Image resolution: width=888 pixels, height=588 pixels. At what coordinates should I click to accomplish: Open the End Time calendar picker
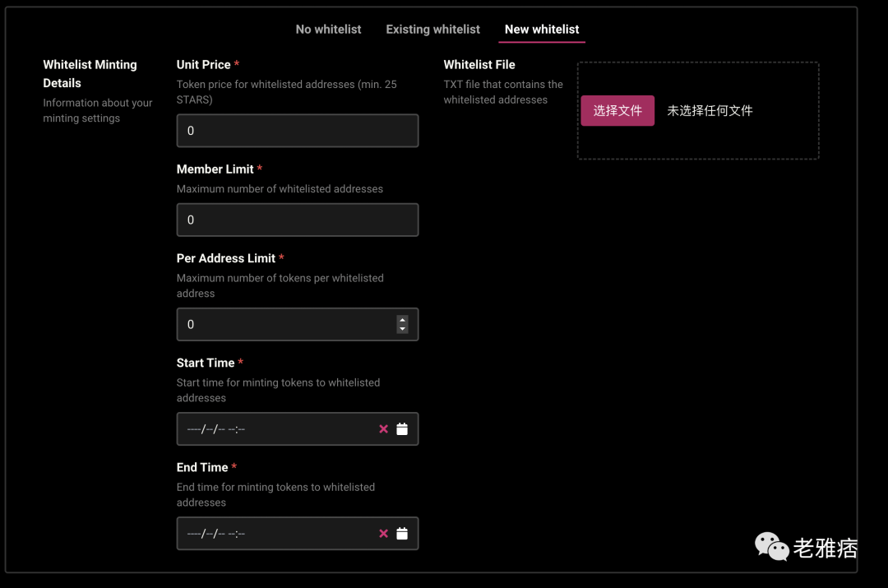point(402,534)
